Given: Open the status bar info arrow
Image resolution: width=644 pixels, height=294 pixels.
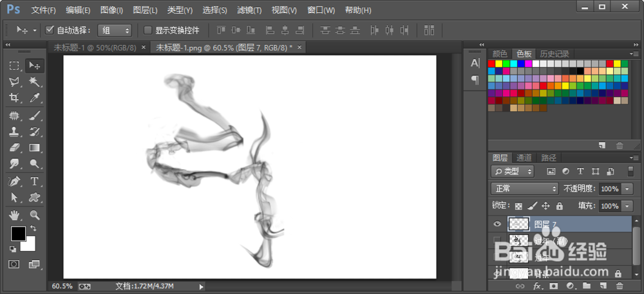Looking at the screenshot, I should click(x=201, y=286).
